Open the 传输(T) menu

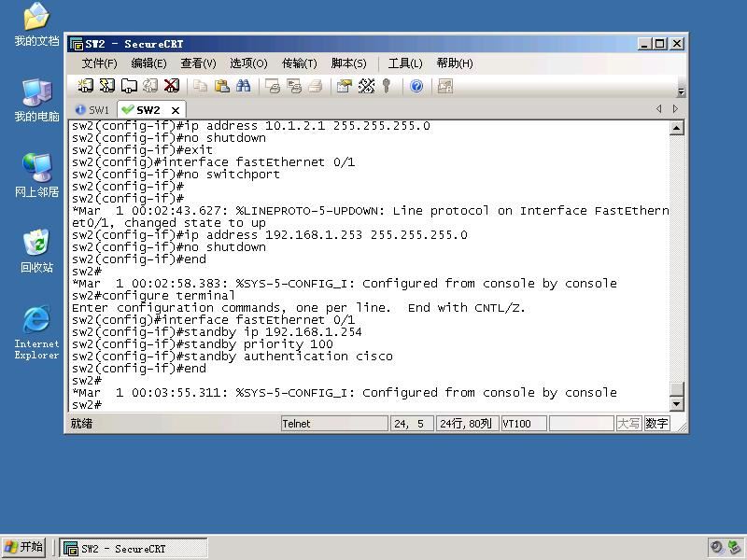coord(299,63)
